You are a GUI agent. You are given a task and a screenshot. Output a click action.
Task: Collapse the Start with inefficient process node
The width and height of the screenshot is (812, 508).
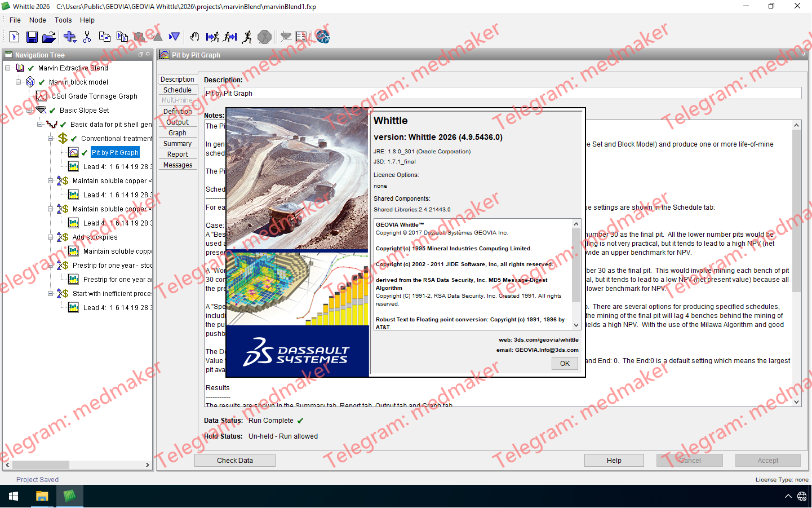click(x=50, y=294)
